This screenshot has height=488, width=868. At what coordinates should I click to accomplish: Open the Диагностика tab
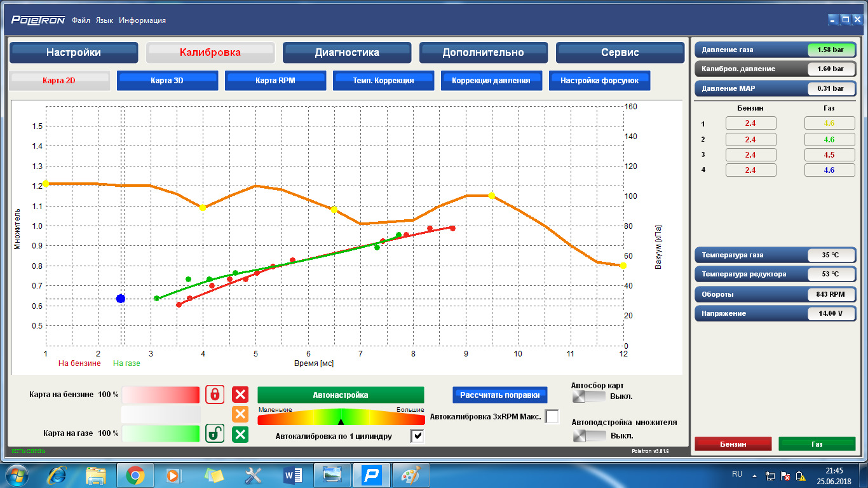347,53
